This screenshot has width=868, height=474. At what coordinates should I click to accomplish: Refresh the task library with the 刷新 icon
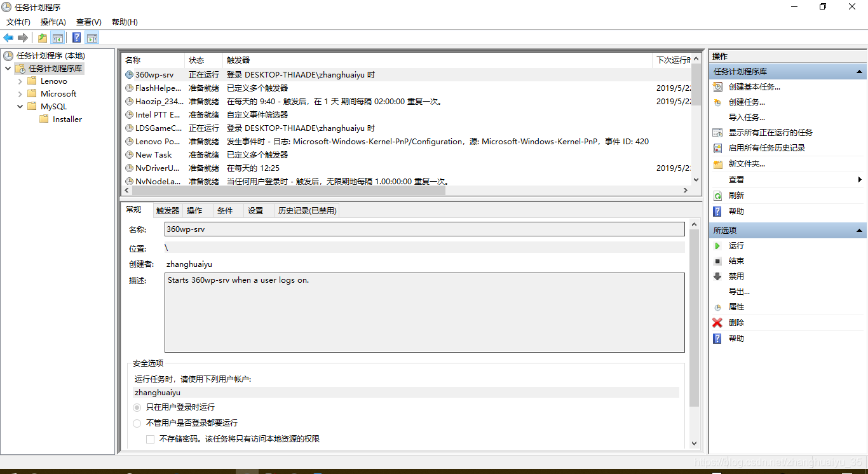click(x=719, y=195)
